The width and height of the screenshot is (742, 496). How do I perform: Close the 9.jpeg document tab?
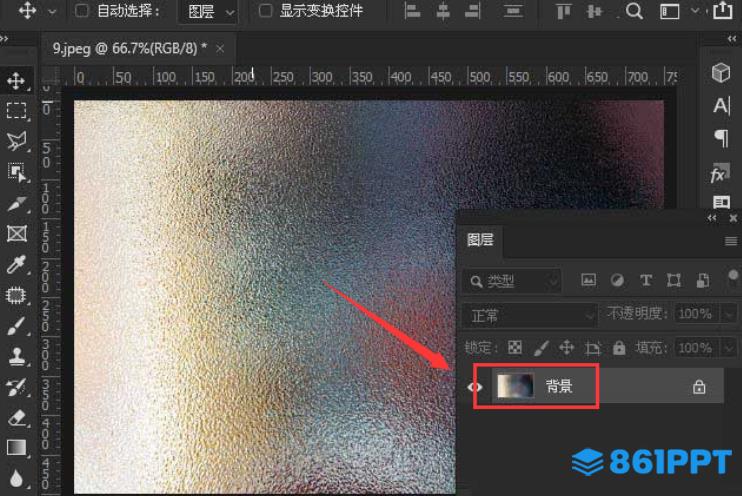tap(220, 49)
